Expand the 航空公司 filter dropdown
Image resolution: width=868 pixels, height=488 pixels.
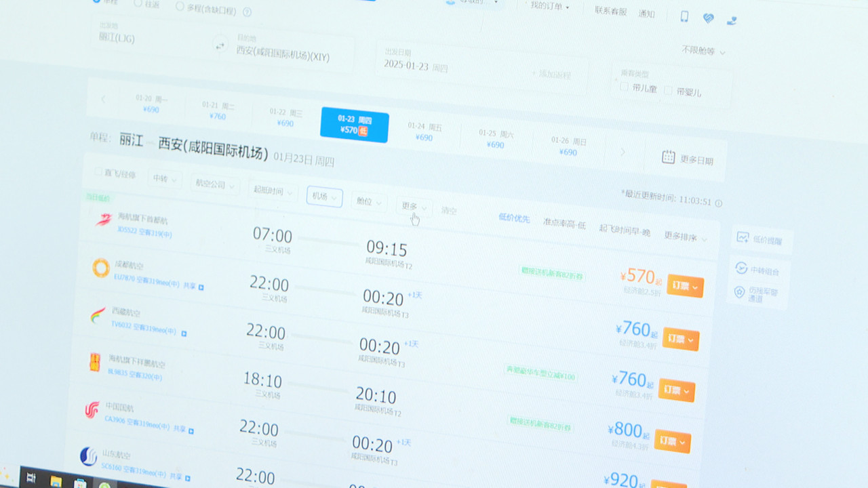214,184
